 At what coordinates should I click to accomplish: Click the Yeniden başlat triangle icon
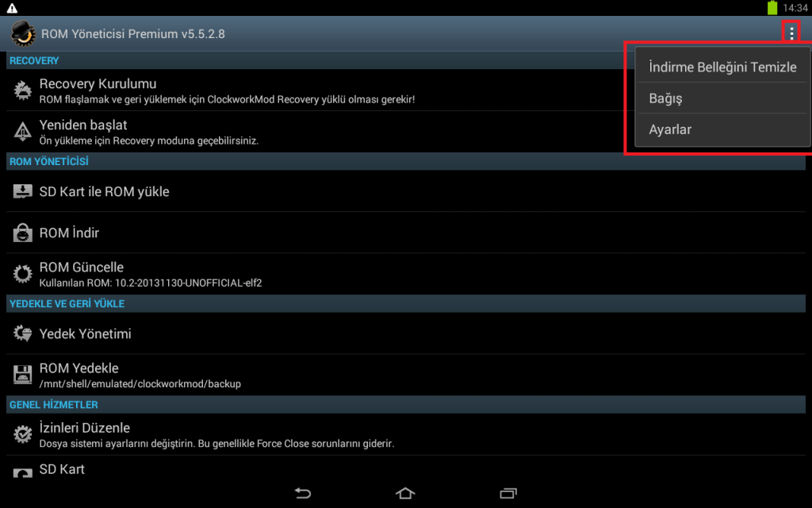(22, 132)
